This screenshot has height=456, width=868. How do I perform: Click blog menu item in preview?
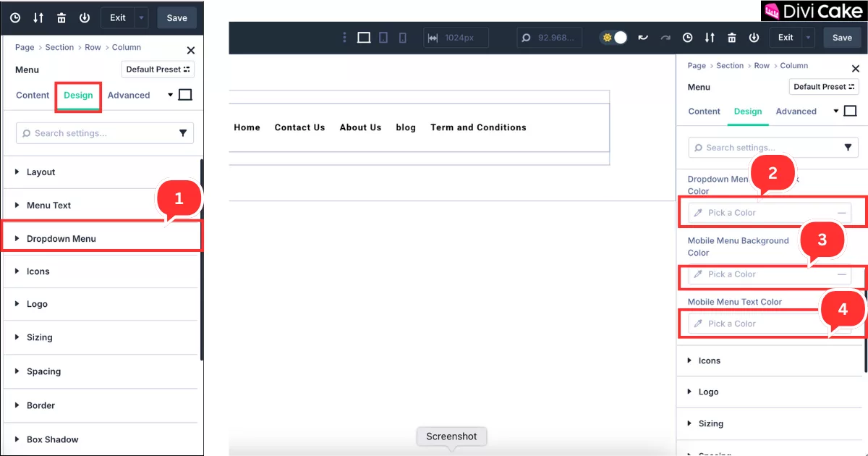(406, 127)
